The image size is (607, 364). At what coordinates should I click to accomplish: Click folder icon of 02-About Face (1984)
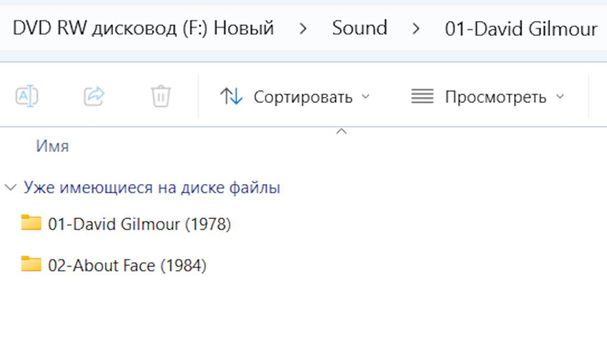tap(31, 264)
